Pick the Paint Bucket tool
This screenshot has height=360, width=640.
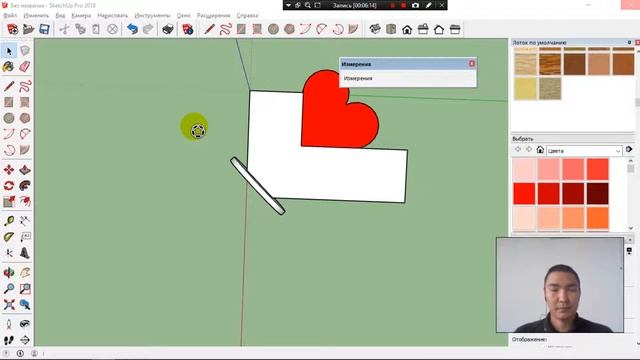coord(9,67)
